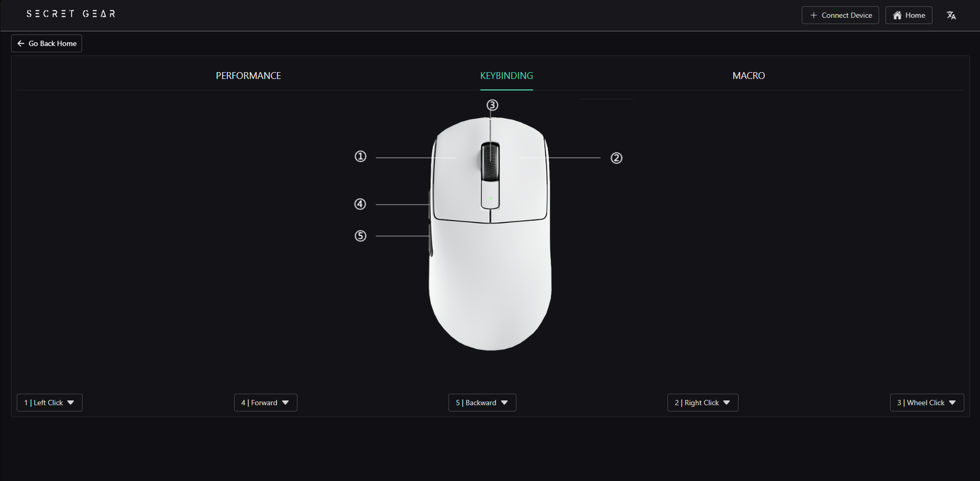Click Go Back Home button

click(x=47, y=43)
